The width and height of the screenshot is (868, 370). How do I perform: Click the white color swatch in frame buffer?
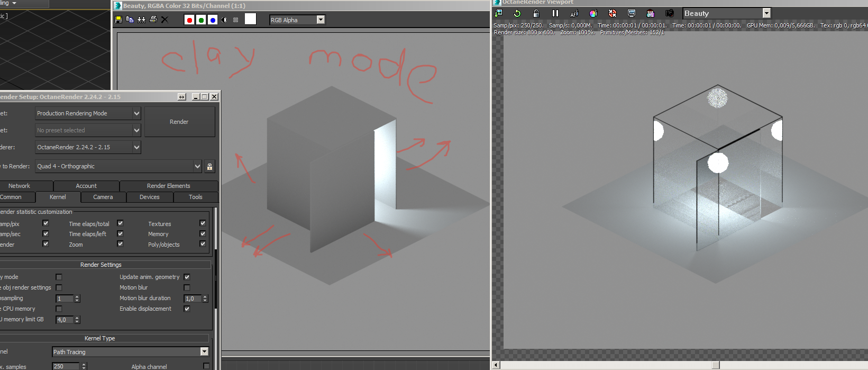pyautogui.click(x=250, y=19)
